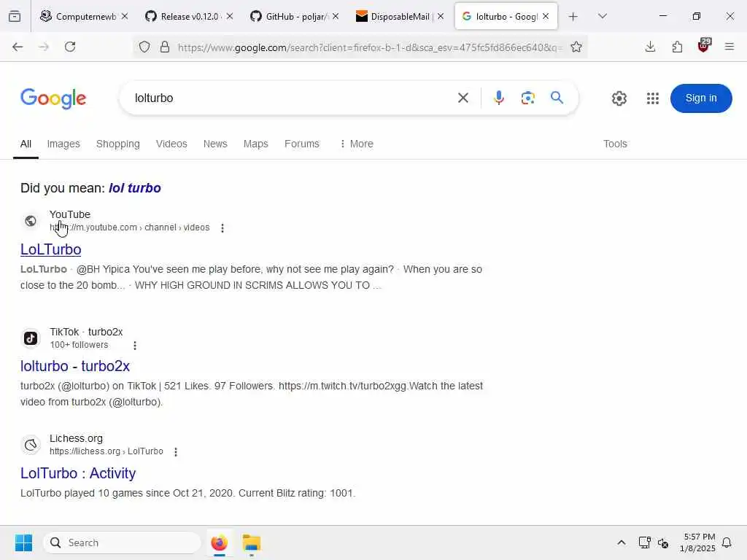Click the muted volume icon in the system tray

[663, 542]
